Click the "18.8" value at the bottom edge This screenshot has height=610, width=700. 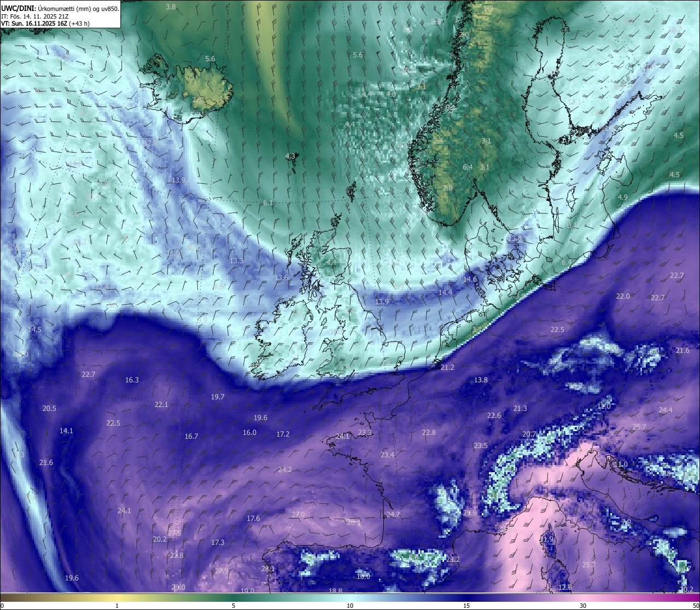click(335, 591)
